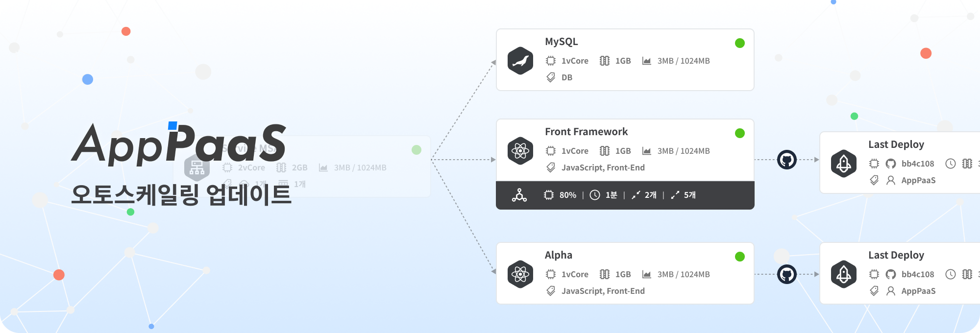Select the Alpha card React hexagon icon
Image resolution: width=980 pixels, height=333 pixels.
[520, 274]
